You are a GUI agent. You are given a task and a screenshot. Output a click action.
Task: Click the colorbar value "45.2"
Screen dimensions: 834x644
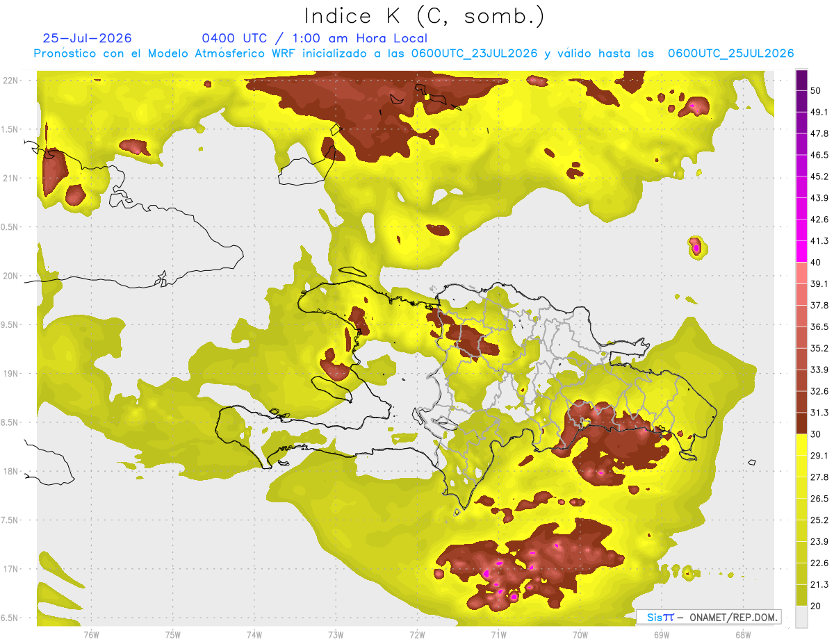pyautogui.click(x=819, y=176)
